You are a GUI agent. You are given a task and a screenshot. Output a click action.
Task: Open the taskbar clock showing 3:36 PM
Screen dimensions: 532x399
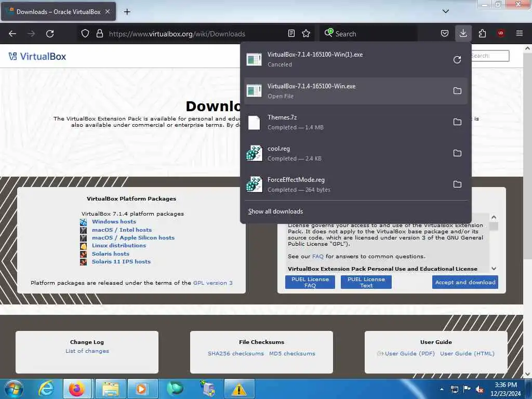(506, 389)
